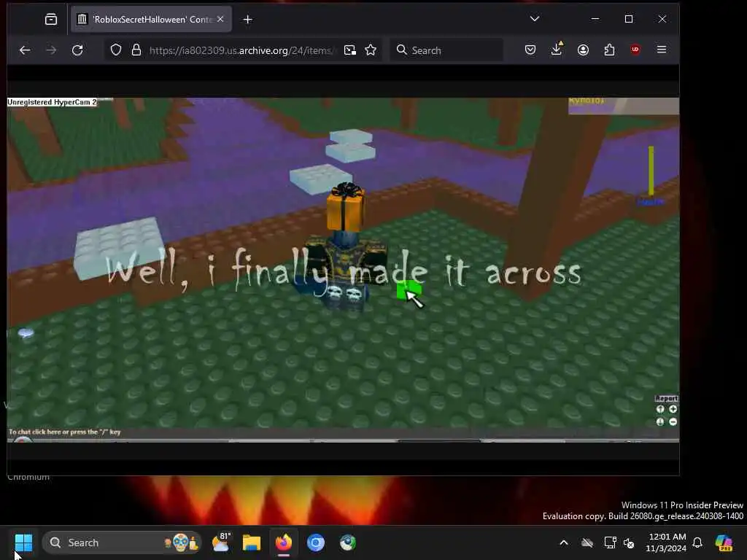
Task: Open clock and calendar 12:01 AM
Action: tap(665, 542)
